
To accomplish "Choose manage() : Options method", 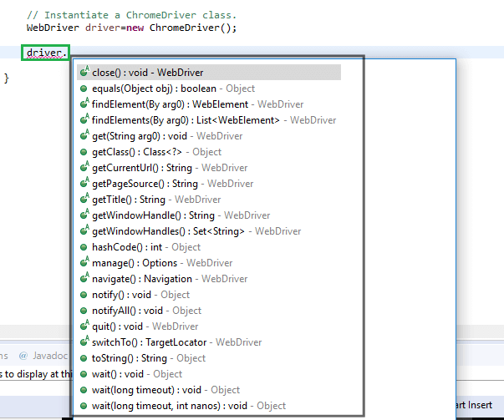I will click(209, 263).
